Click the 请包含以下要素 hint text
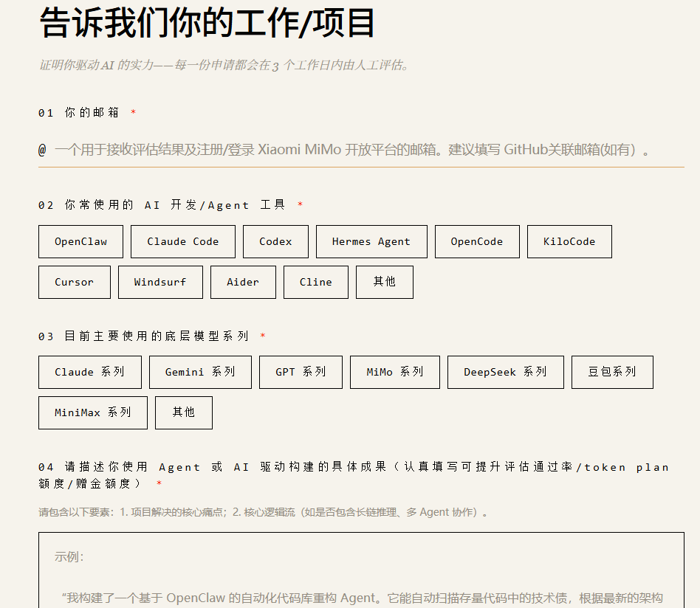The width and height of the screenshot is (700, 608). pos(263,512)
